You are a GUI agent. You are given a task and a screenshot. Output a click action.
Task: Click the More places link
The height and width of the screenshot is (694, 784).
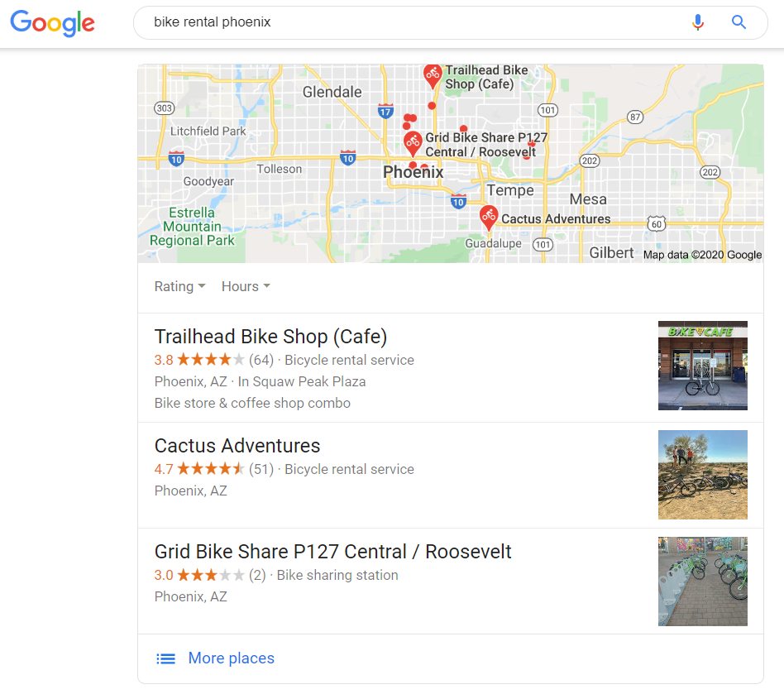[x=231, y=658]
